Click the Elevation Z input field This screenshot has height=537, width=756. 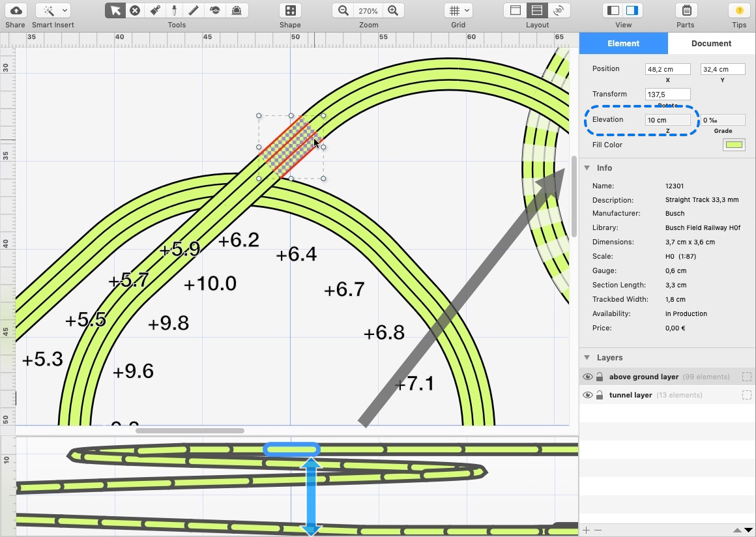click(x=667, y=120)
